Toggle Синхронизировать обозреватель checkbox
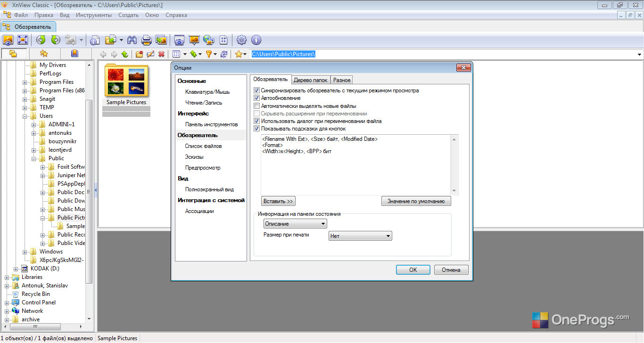 [x=257, y=90]
